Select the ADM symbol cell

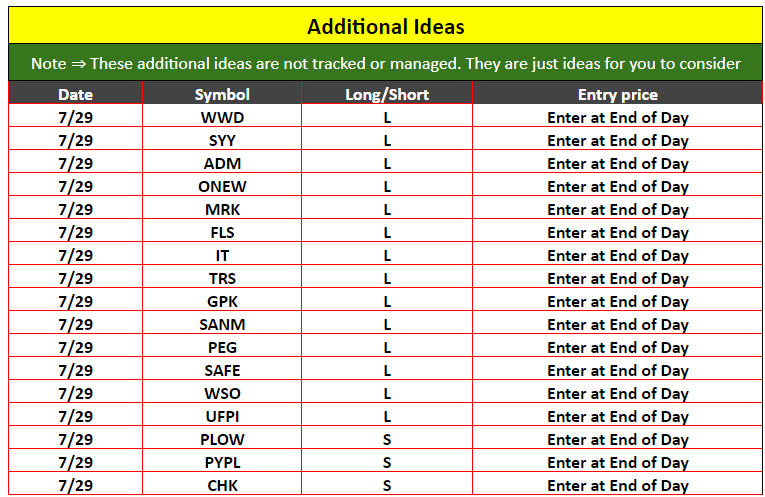click(x=222, y=164)
